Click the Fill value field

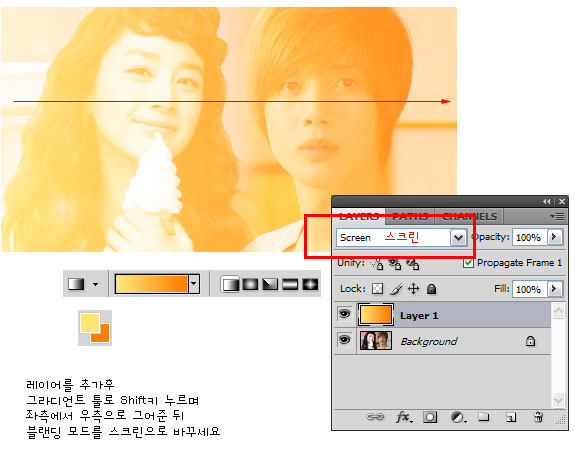(x=530, y=289)
